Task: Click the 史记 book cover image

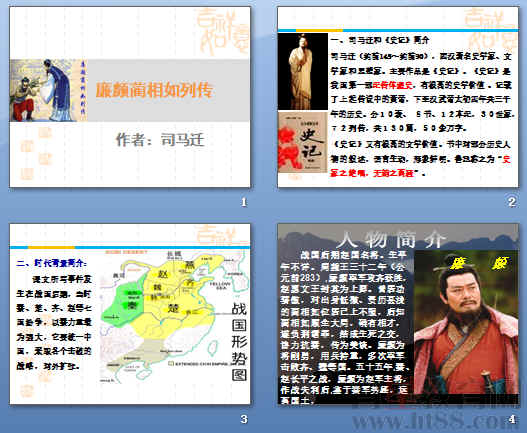Action: 303,142
